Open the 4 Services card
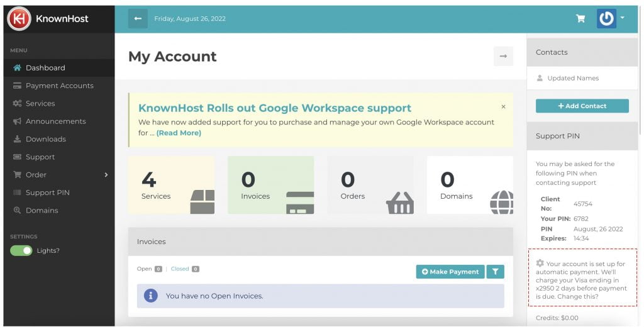Viewport: 644px width, 334px height. (171, 185)
